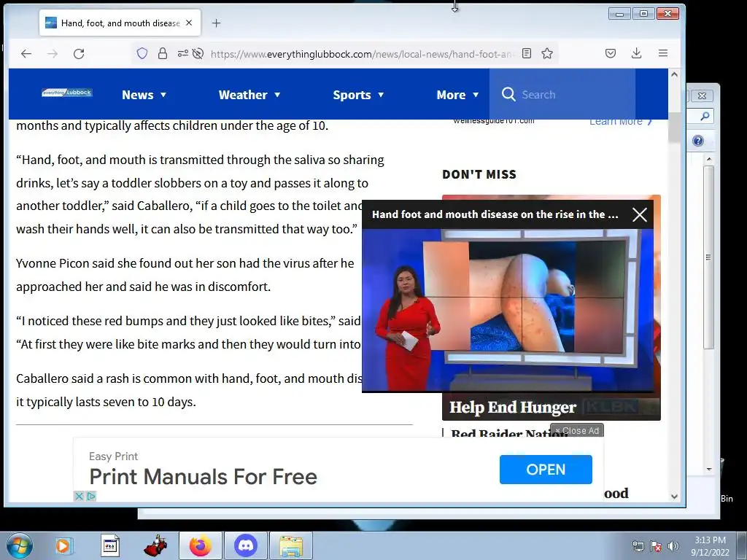Click the address bar URL
The image size is (747, 560).
(362, 54)
